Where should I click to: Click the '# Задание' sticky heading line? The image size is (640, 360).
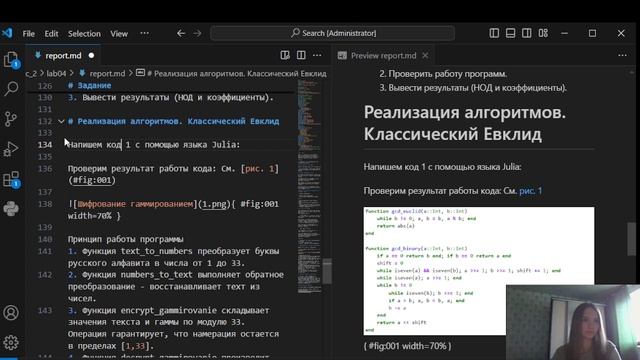[89, 85]
